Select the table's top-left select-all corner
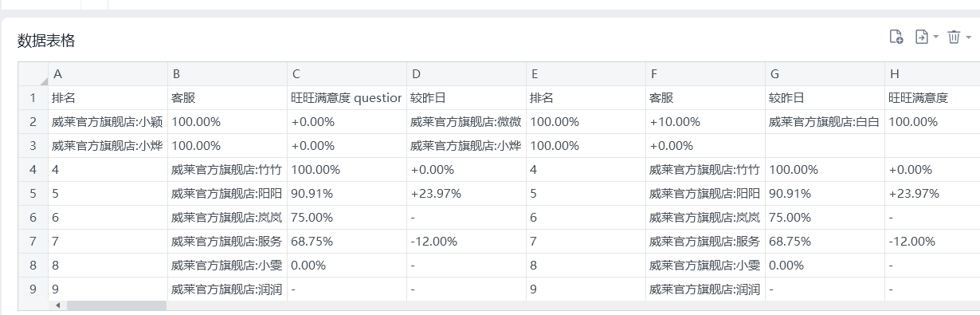 pyautogui.click(x=33, y=74)
